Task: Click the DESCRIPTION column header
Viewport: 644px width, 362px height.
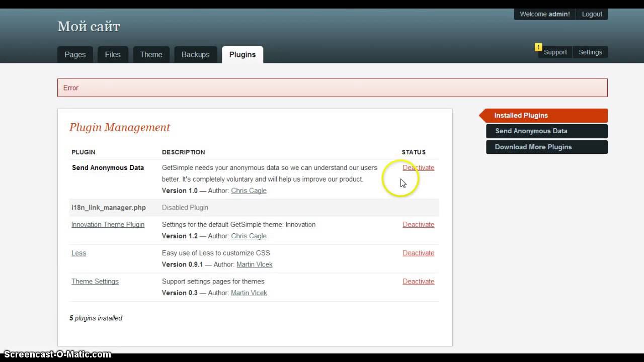Action: (183, 152)
